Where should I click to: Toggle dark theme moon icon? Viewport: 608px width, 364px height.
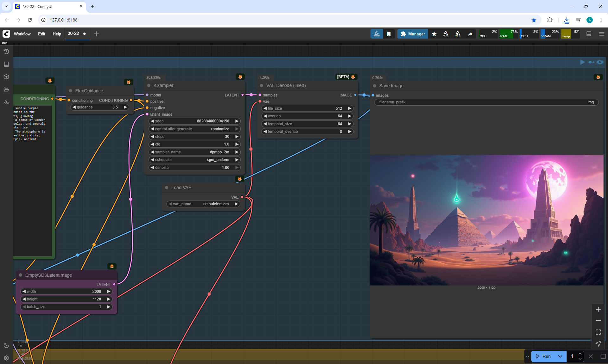pyautogui.click(x=6, y=345)
